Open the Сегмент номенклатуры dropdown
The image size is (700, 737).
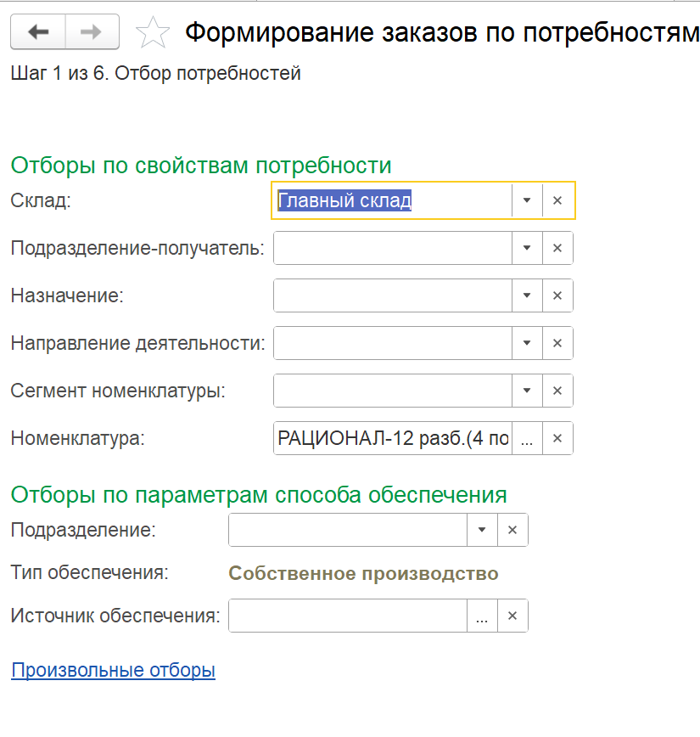coord(527,391)
